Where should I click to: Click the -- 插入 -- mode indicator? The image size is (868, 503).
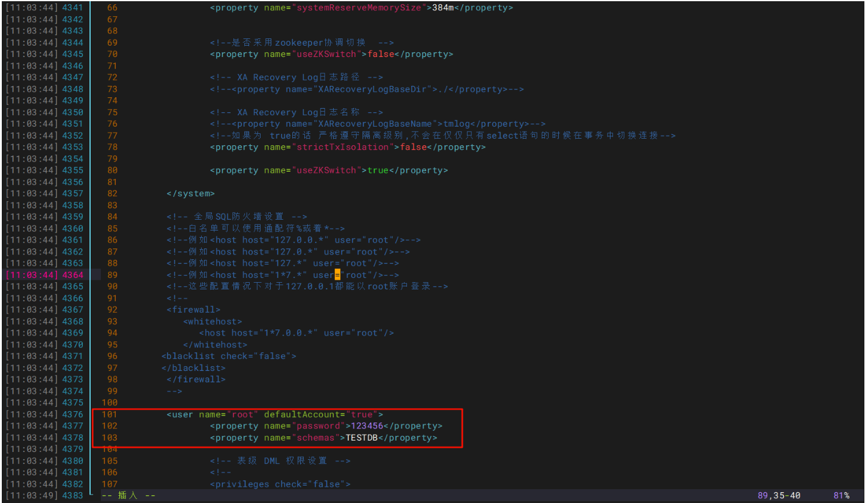point(128,496)
